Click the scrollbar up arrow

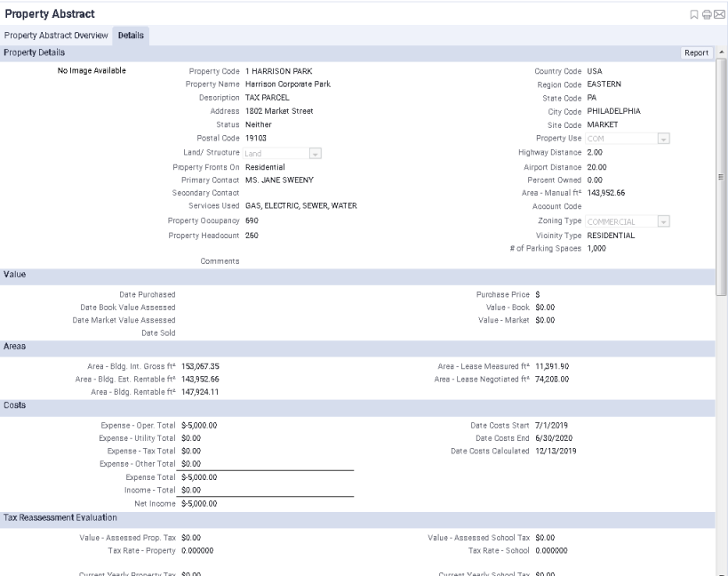click(722, 52)
